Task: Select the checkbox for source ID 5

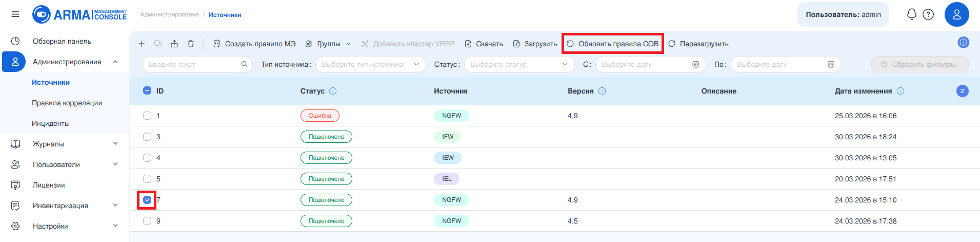Action: click(147, 179)
